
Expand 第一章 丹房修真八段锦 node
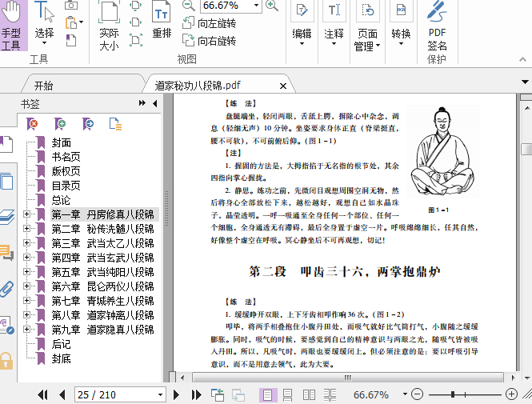(26, 214)
